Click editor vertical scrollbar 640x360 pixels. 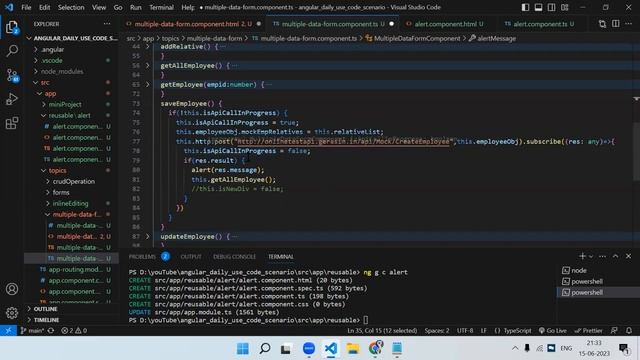[x=636, y=151]
